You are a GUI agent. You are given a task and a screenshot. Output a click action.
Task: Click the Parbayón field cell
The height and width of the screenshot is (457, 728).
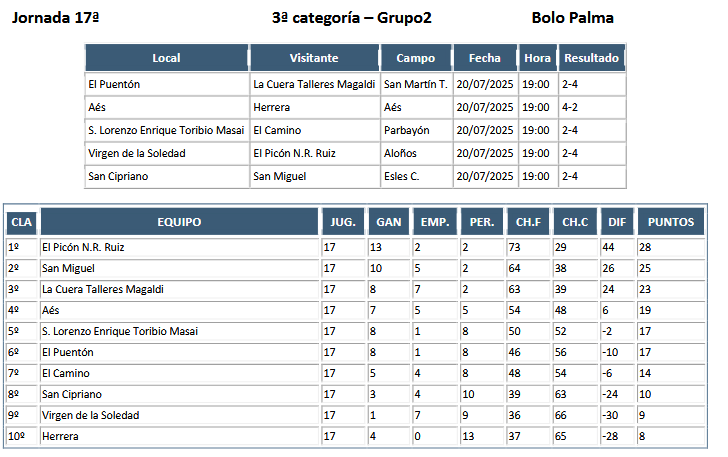(407, 131)
